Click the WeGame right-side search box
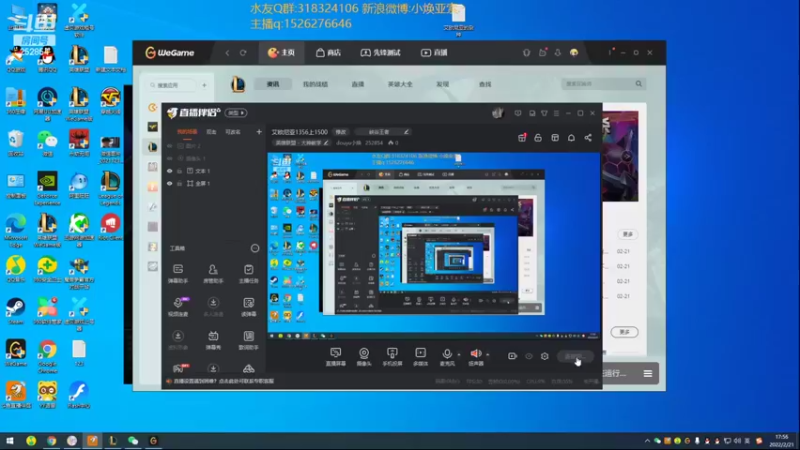 (x=603, y=84)
